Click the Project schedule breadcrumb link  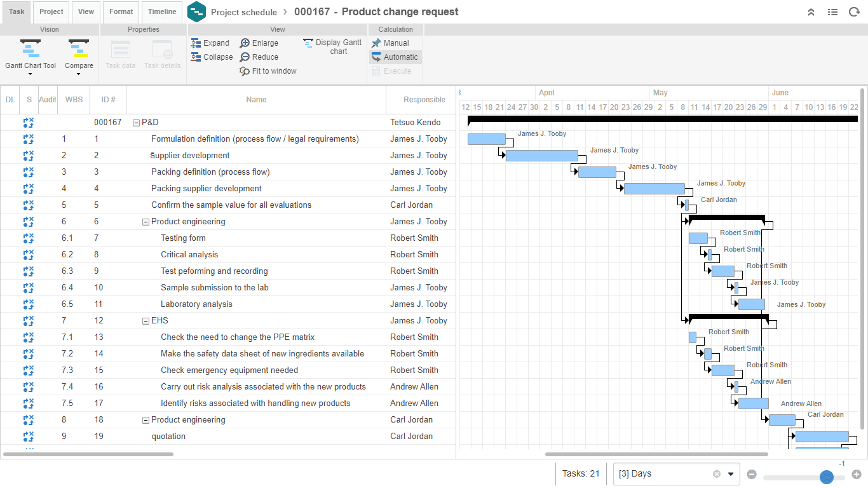pos(244,11)
